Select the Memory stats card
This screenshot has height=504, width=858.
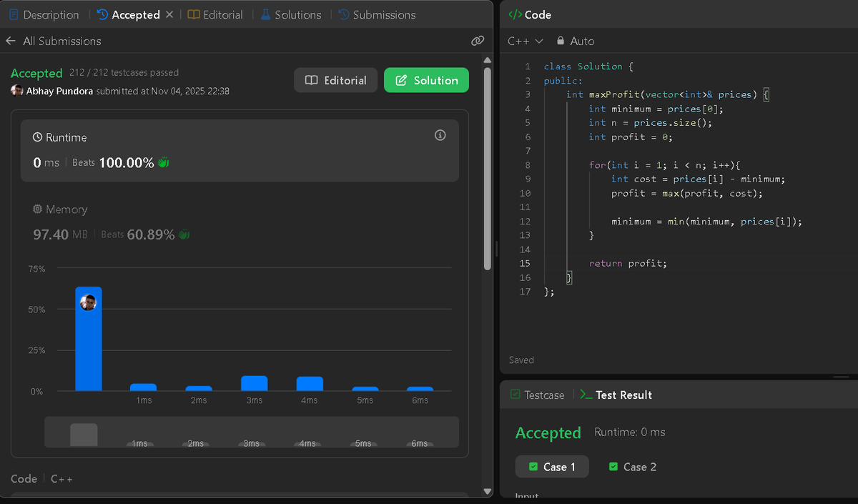[x=240, y=222]
